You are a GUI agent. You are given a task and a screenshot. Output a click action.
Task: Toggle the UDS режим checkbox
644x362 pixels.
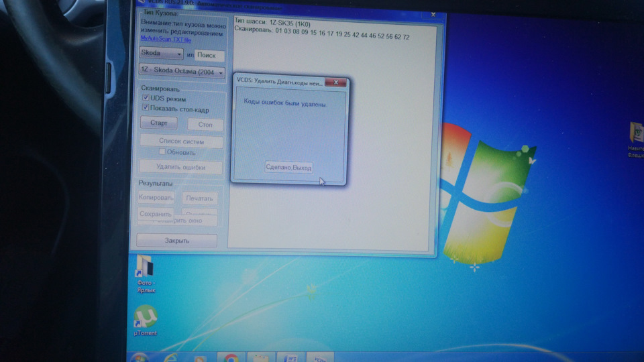point(146,98)
